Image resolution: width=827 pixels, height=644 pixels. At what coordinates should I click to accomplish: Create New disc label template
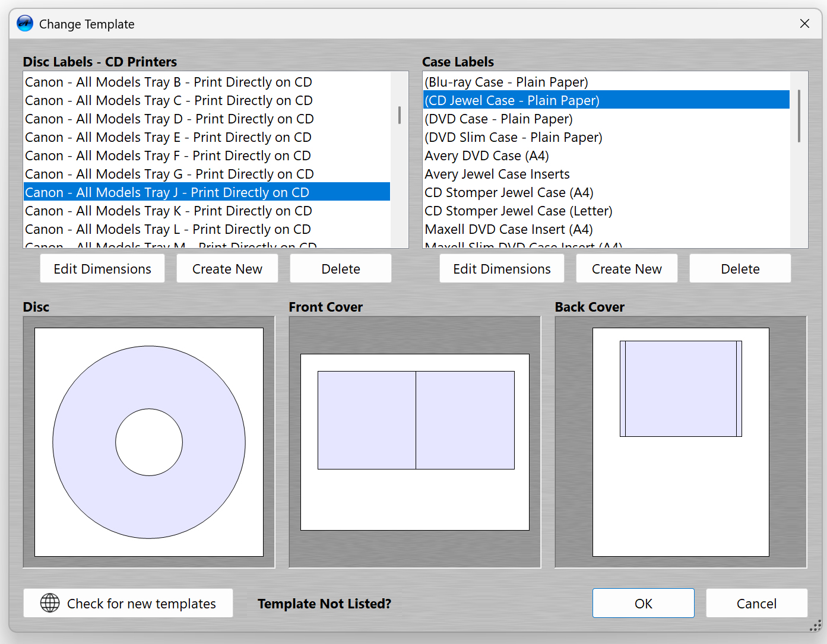point(227,269)
